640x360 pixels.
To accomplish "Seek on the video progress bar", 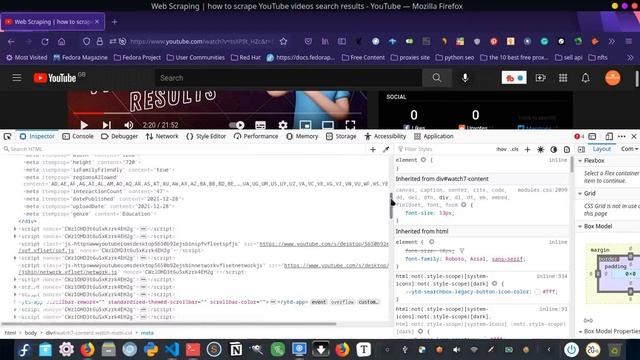I will pos(217,113).
